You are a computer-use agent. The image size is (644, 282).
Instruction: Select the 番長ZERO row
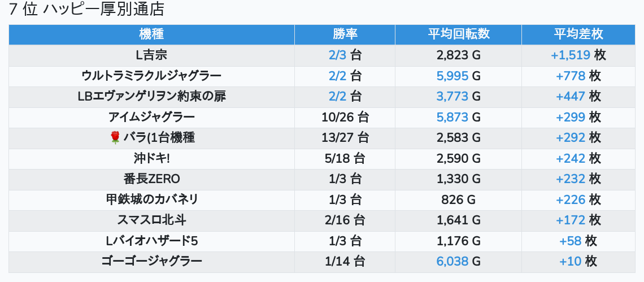pyautogui.click(x=151, y=179)
